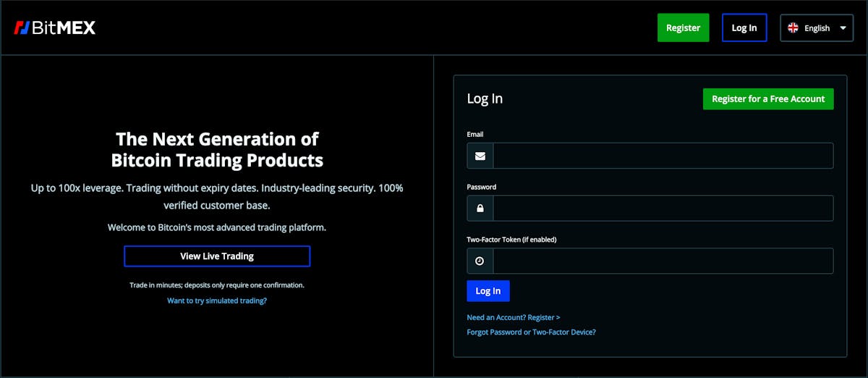The height and width of the screenshot is (378, 868).
Task: Select the Two-Factor Token input field
Action: (663, 261)
